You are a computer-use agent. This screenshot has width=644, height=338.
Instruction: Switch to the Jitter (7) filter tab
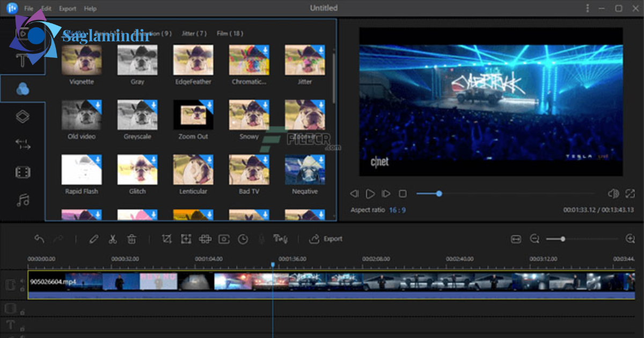pos(194,33)
